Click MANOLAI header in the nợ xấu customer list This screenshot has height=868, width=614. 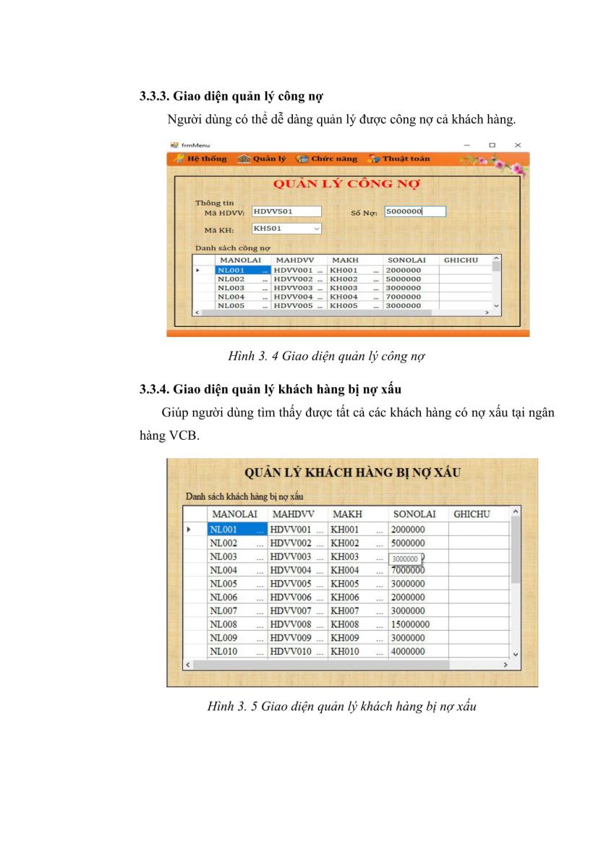tap(237, 514)
